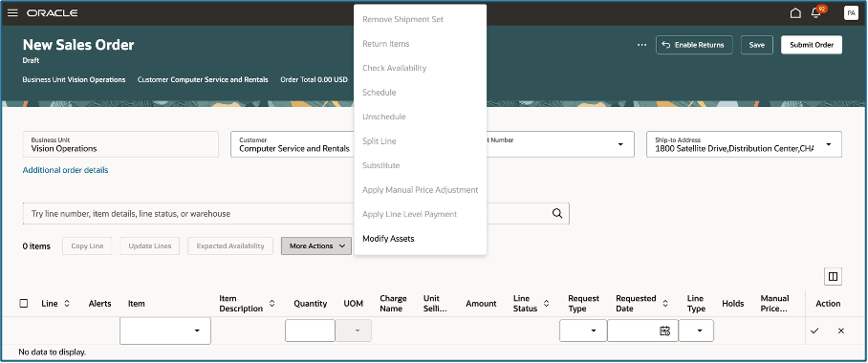This screenshot has height=363, width=868.
Task: Click the Submit Order button
Action: [812, 45]
